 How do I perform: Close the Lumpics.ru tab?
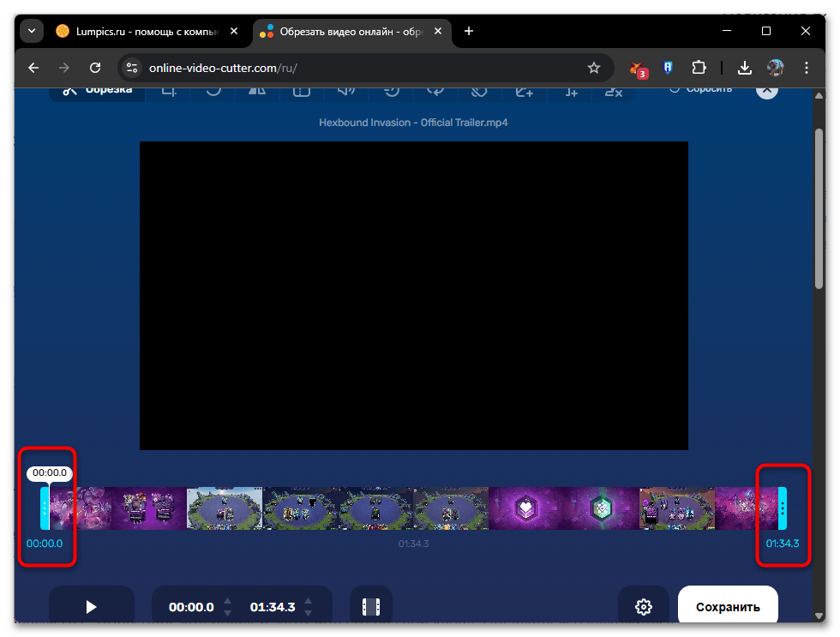point(233,31)
